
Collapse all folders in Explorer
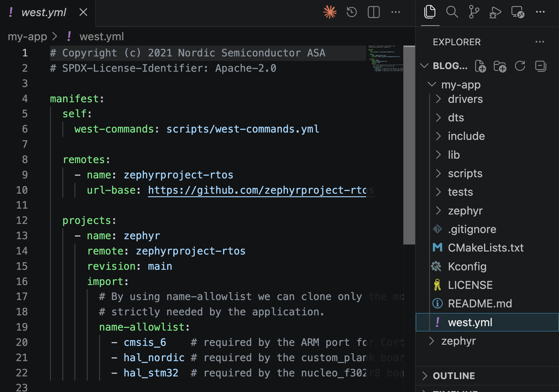click(x=540, y=66)
